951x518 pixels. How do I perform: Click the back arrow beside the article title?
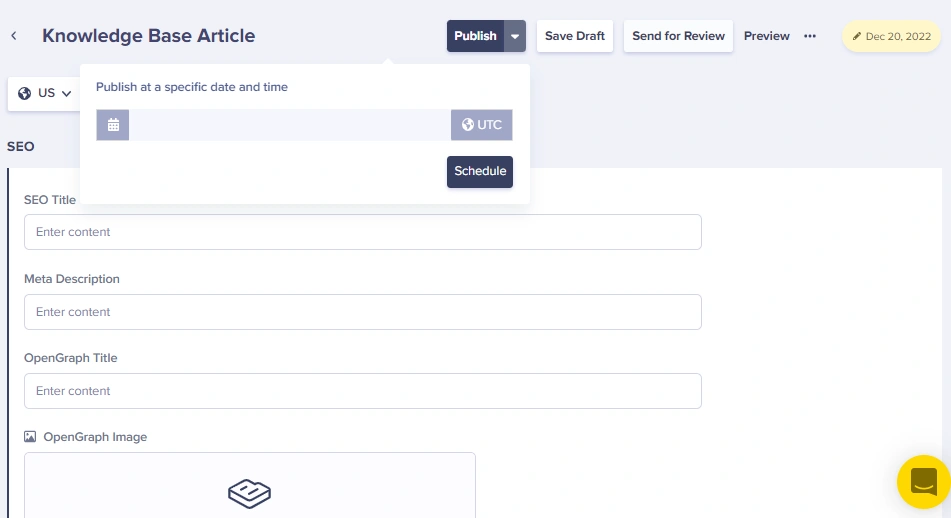[14, 36]
